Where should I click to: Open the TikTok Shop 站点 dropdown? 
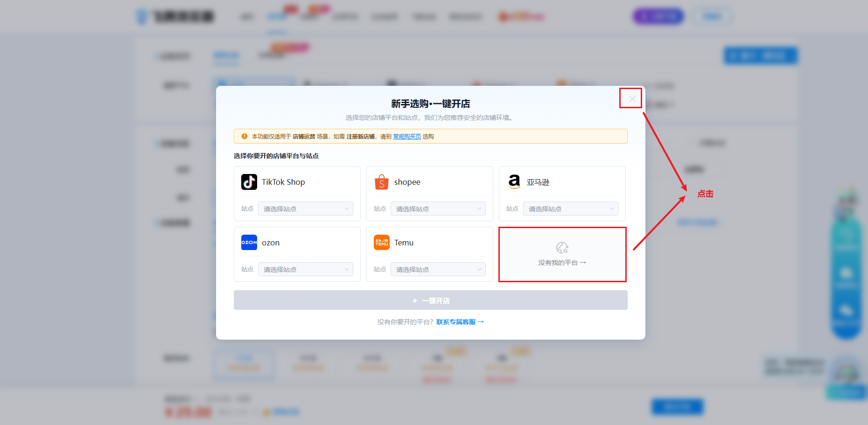coord(306,209)
